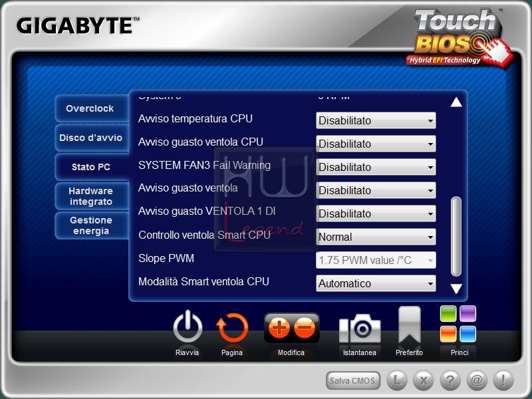Screen dimensions: 532x399
Task: Open Avviso temperatura CPU dropdown
Action: click(x=376, y=120)
